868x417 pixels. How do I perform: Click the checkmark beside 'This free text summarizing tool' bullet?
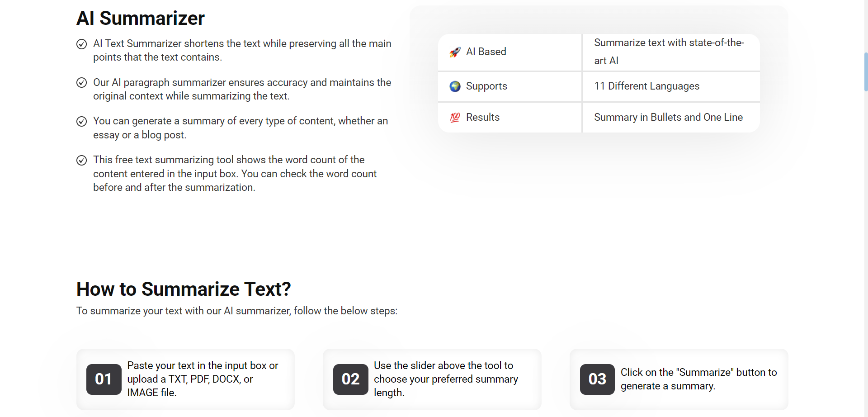pyautogui.click(x=81, y=160)
